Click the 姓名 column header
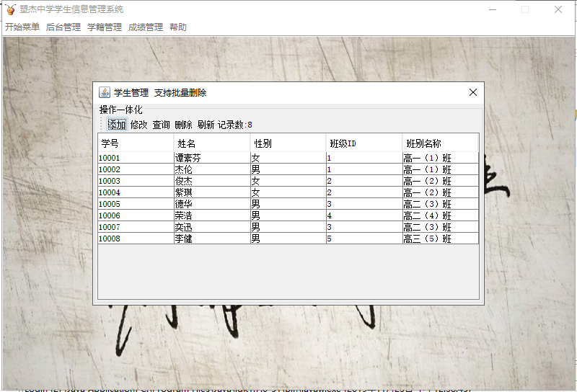Image resolution: width=577 pixels, height=392 pixels. pos(212,143)
